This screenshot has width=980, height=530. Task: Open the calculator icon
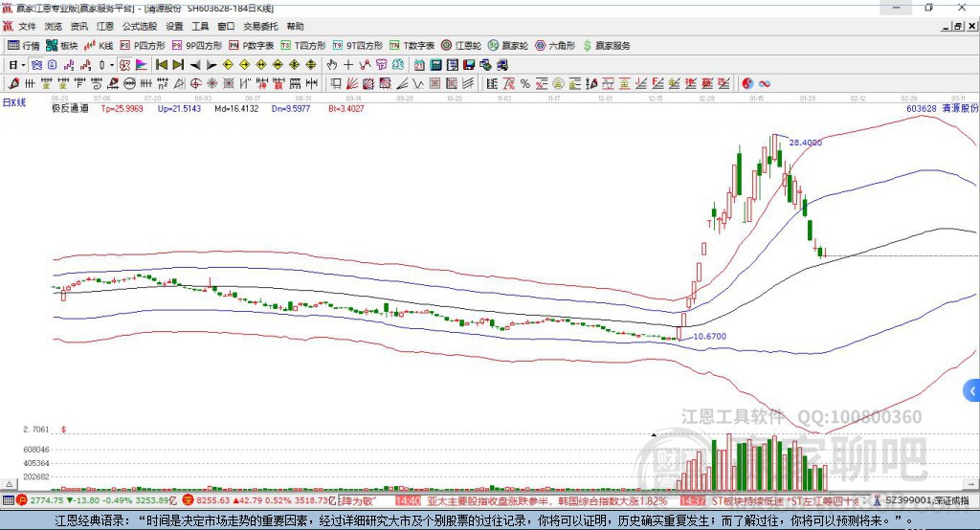pos(436,65)
